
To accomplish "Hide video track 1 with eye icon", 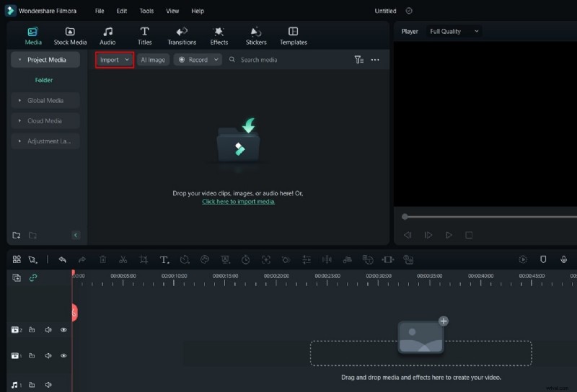I will 63,355.
